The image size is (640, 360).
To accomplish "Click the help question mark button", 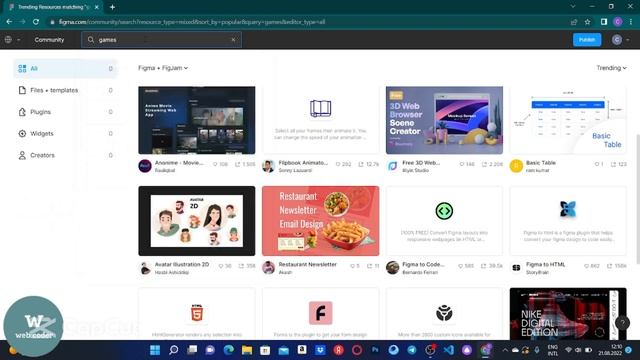I will coord(622,323).
